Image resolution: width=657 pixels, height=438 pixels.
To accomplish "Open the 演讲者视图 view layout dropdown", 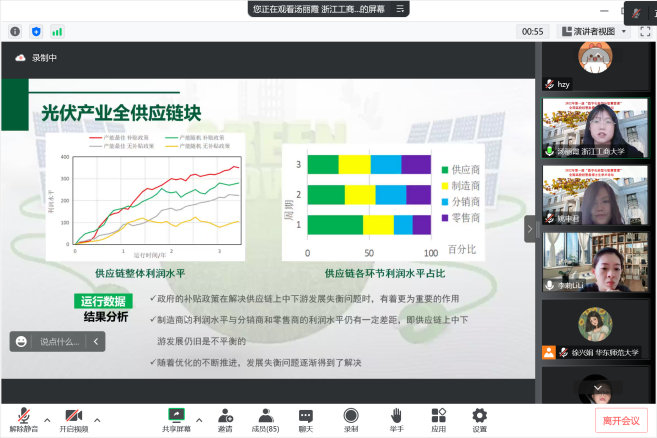I will pos(592,31).
